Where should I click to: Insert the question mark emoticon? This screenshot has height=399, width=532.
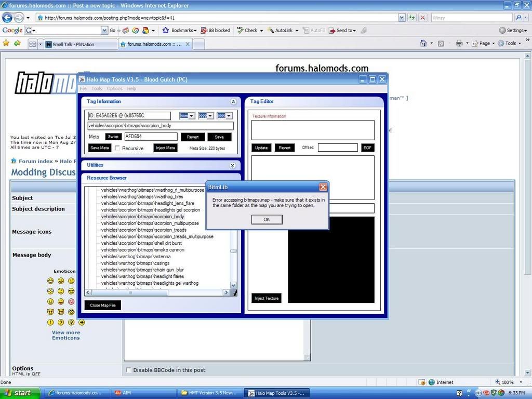click(x=61, y=322)
